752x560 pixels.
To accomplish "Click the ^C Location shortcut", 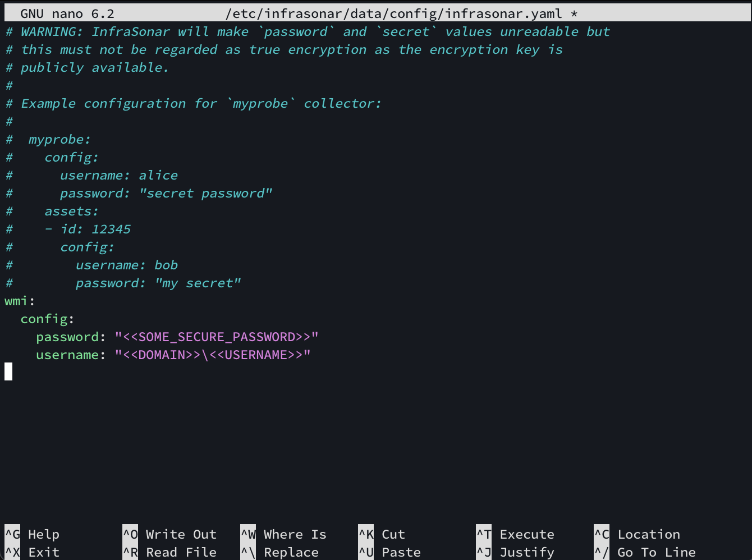I will [x=637, y=534].
